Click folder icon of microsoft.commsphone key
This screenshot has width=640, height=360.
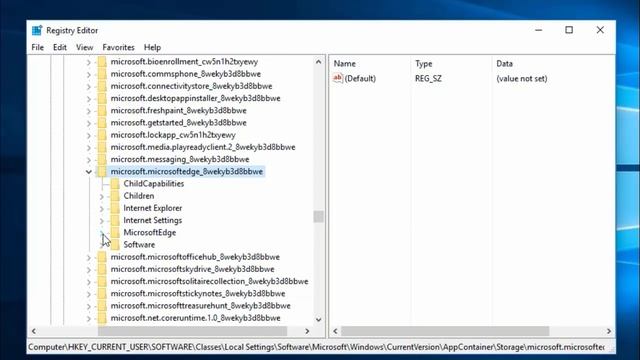pos(102,74)
